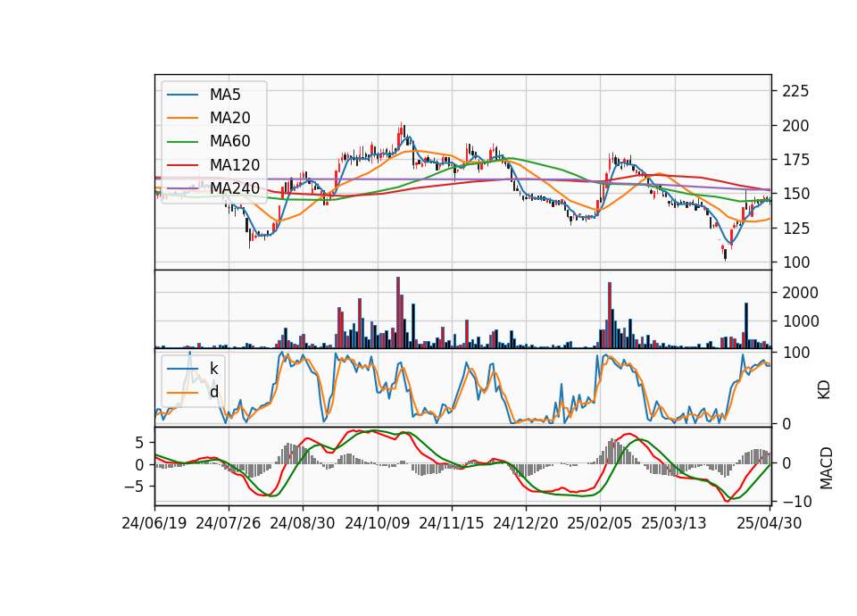Screen dimensions: 857x616
Task: Click the 24/10/09 date tick label
Action: coord(377,523)
